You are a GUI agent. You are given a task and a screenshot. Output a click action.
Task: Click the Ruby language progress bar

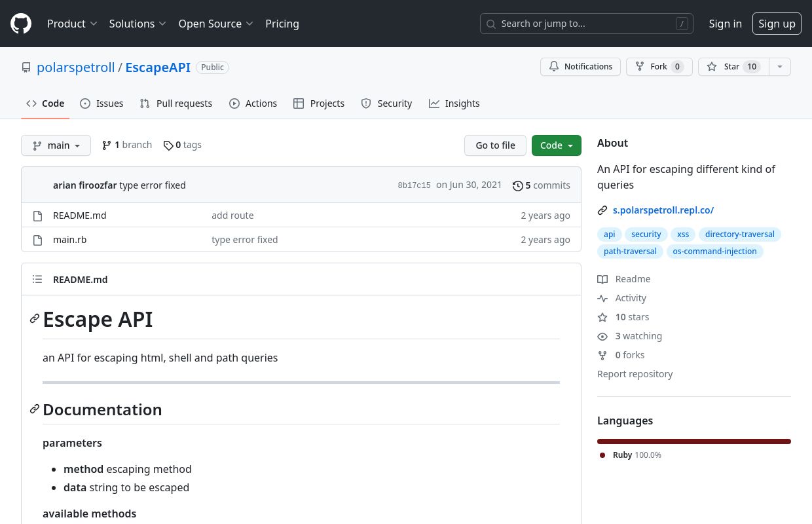[x=694, y=441]
